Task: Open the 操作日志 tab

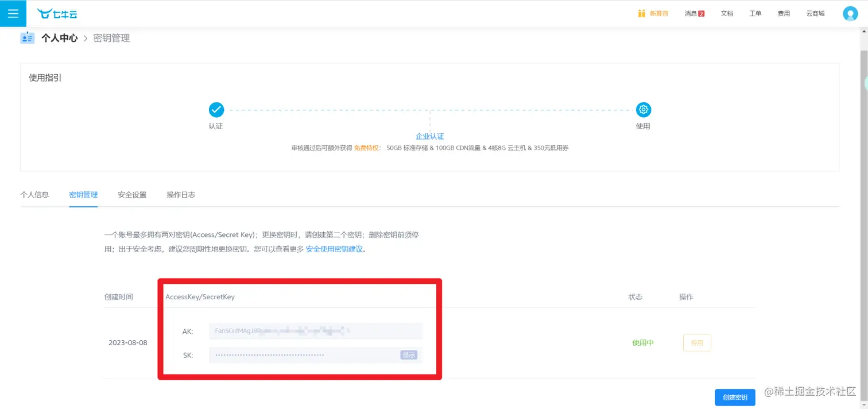Action: point(181,195)
